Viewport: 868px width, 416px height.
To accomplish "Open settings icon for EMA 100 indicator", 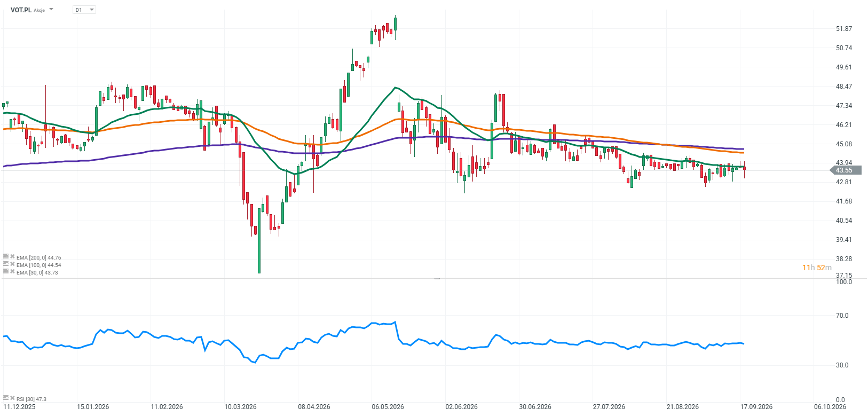I will [x=6, y=264].
